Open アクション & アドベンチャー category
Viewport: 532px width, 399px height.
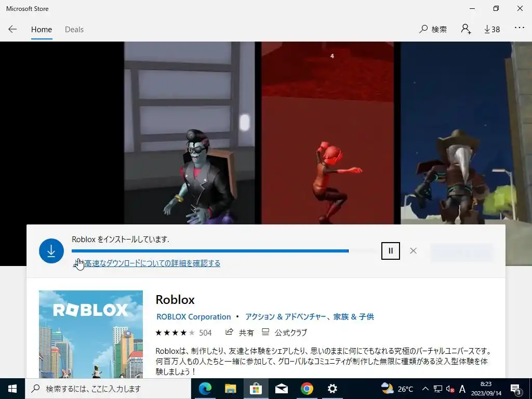tap(285, 317)
